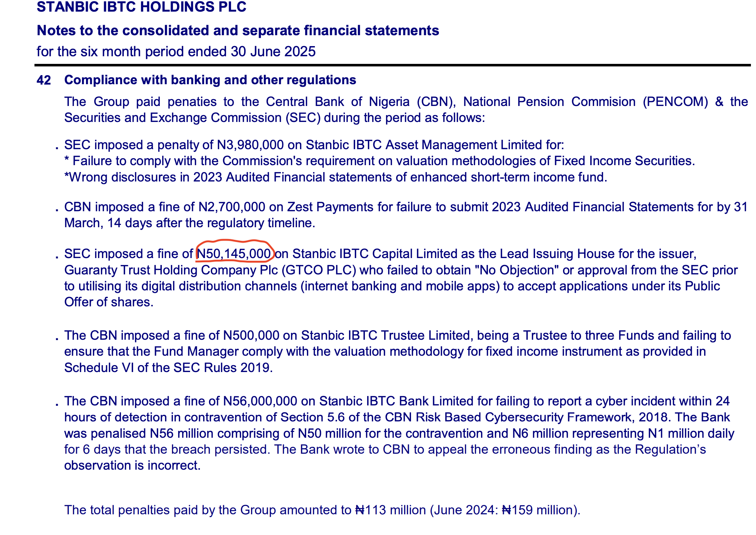Viewport: 756px width, 535px height.
Task: Click the Stanbic IBTC Trustee Limited name
Action: 385,335
